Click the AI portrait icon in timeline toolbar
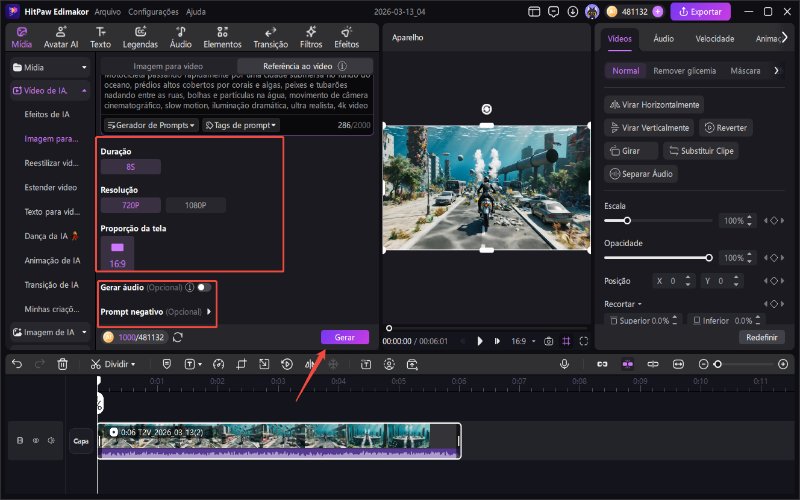The width and height of the screenshot is (800, 500). pos(389,364)
